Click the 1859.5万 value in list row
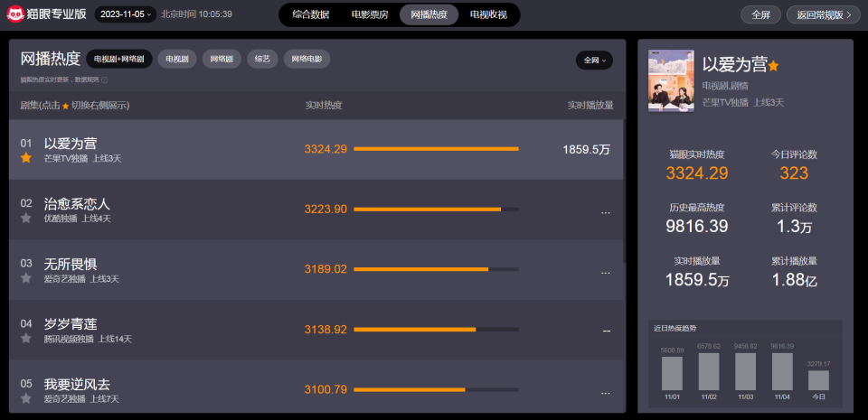Image resolution: width=868 pixels, height=420 pixels. [x=586, y=149]
